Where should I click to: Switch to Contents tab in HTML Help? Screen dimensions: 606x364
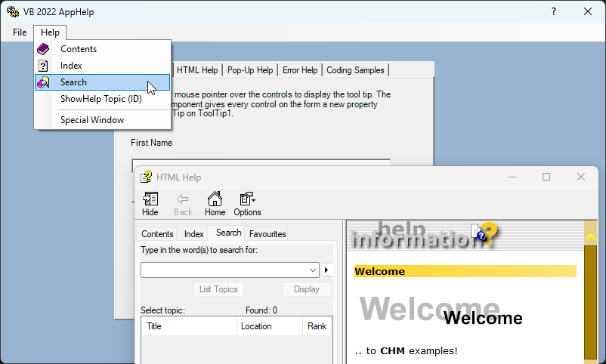(157, 234)
